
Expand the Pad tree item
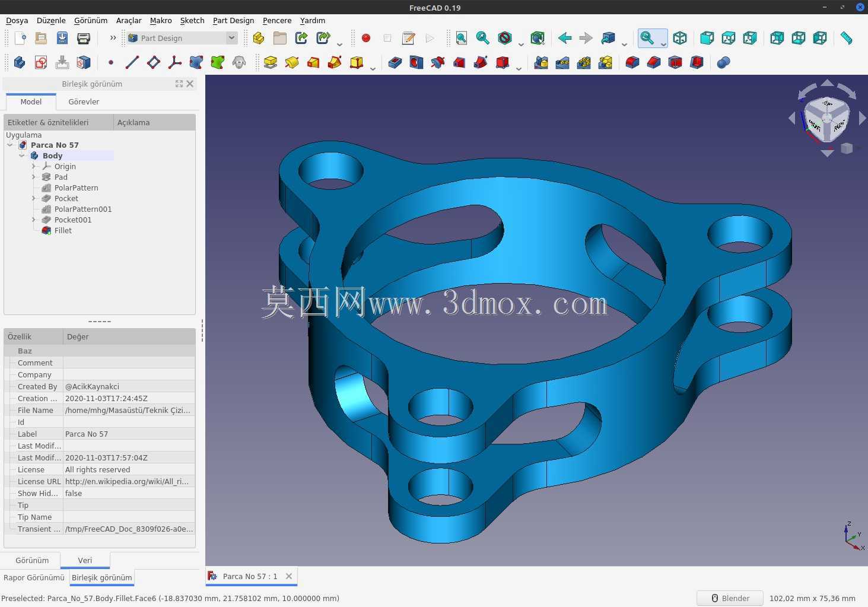click(34, 177)
